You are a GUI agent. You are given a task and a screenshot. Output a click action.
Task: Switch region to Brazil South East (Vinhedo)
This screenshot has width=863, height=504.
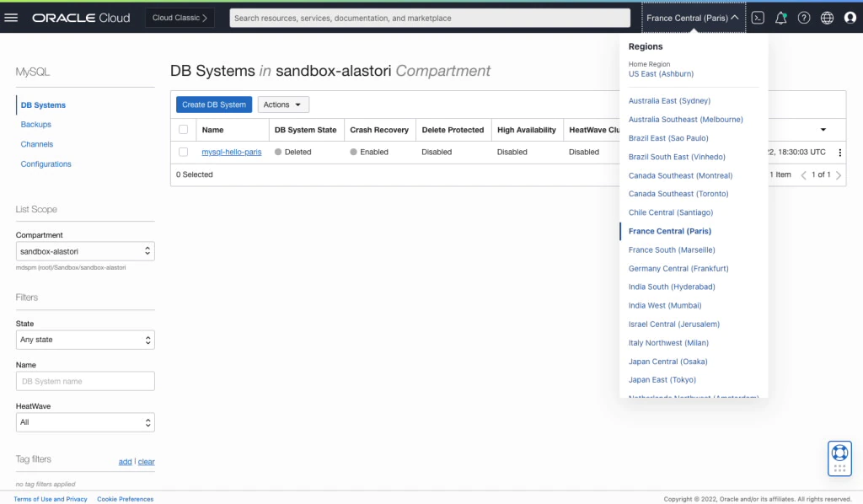pyautogui.click(x=677, y=157)
